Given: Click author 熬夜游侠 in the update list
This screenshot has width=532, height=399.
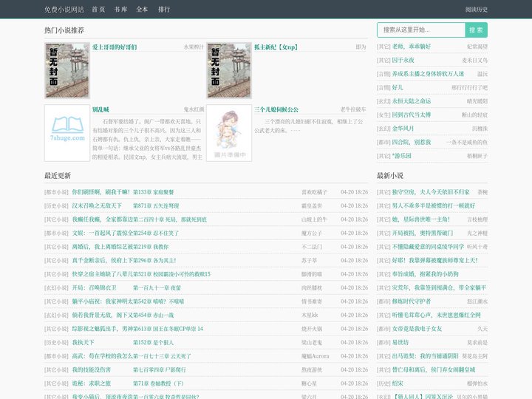Looking at the screenshot, I should pyautogui.click(x=312, y=369).
